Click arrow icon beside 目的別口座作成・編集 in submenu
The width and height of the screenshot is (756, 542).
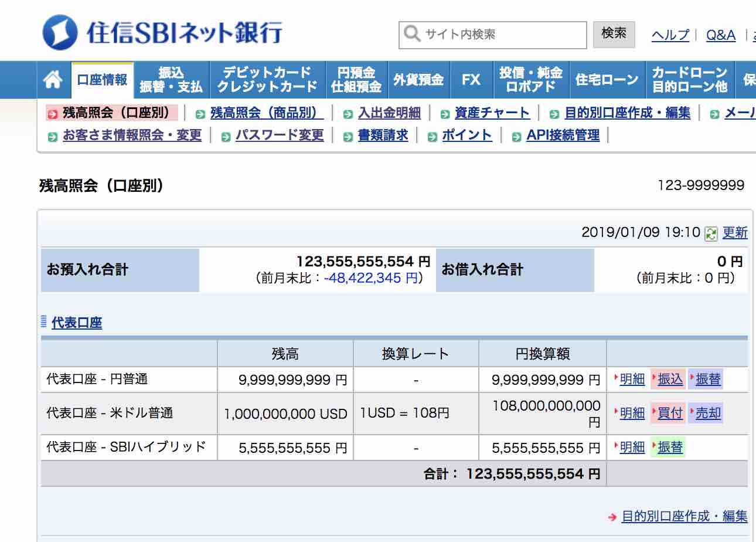pos(554,114)
